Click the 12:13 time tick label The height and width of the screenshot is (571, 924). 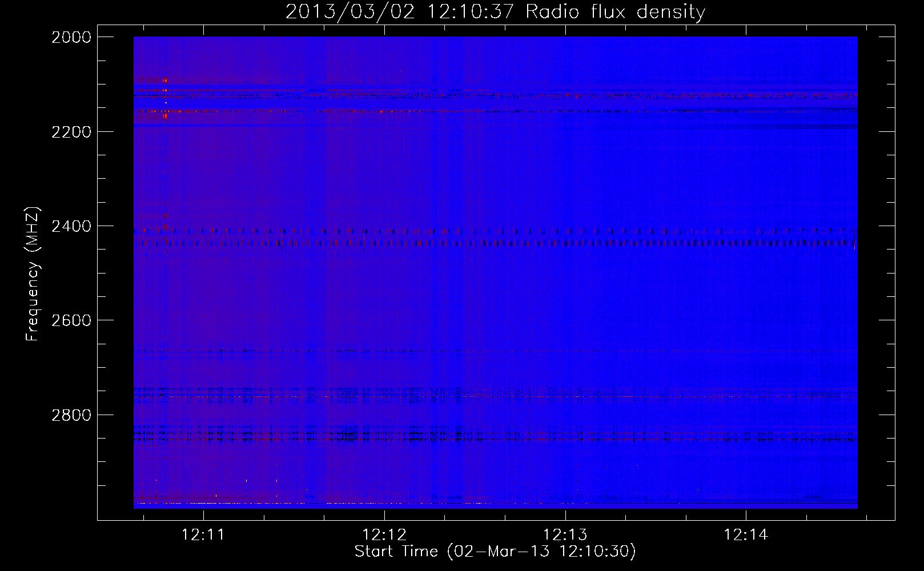pyautogui.click(x=565, y=535)
